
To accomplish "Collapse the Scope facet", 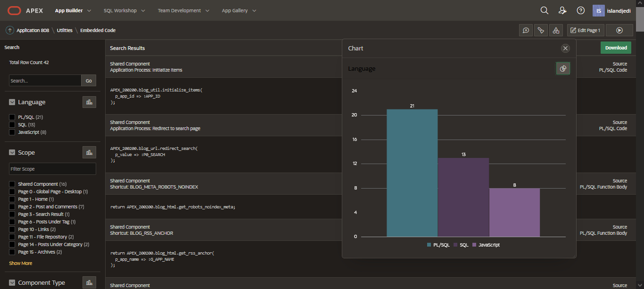I will [12, 152].
